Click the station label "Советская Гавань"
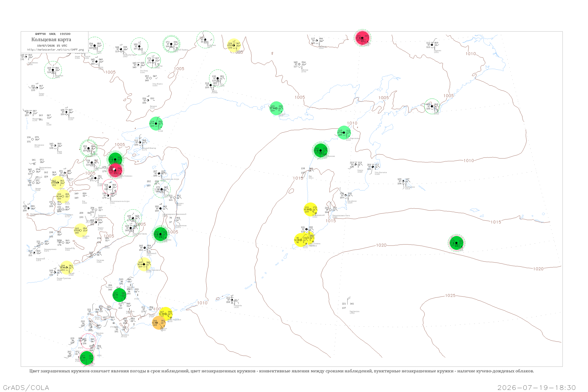Screen dimensions: 588x392 click(140, 234)
